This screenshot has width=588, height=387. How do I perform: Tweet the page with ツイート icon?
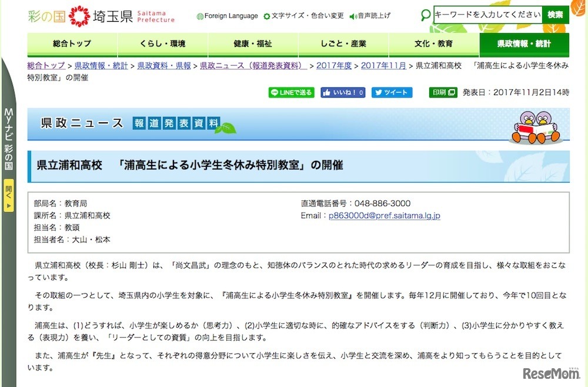coord(392,92)
